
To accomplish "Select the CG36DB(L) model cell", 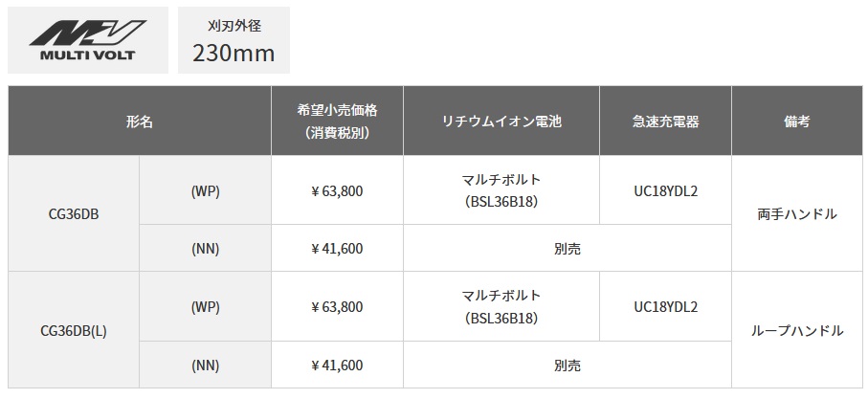I will (x=74, y=330).
